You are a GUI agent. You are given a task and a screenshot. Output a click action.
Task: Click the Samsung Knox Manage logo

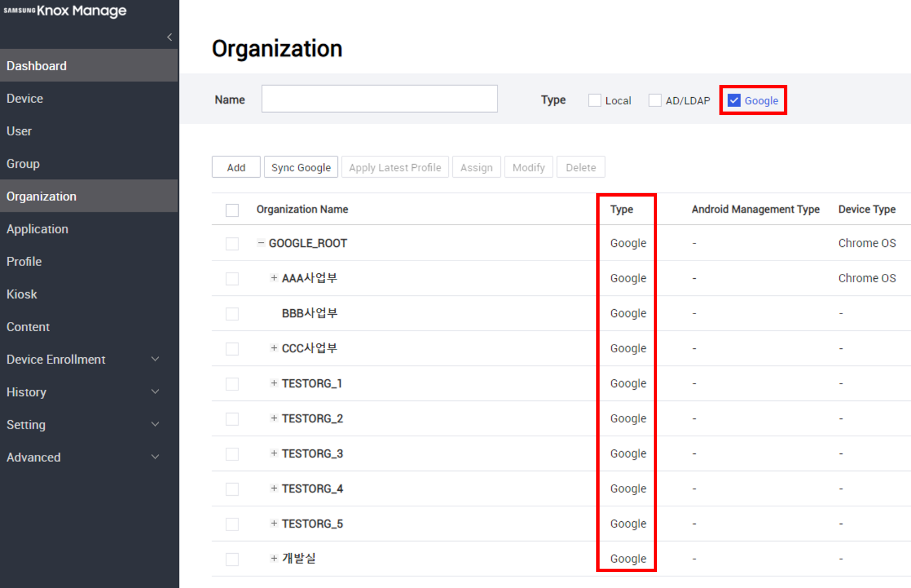click(65, 11)
